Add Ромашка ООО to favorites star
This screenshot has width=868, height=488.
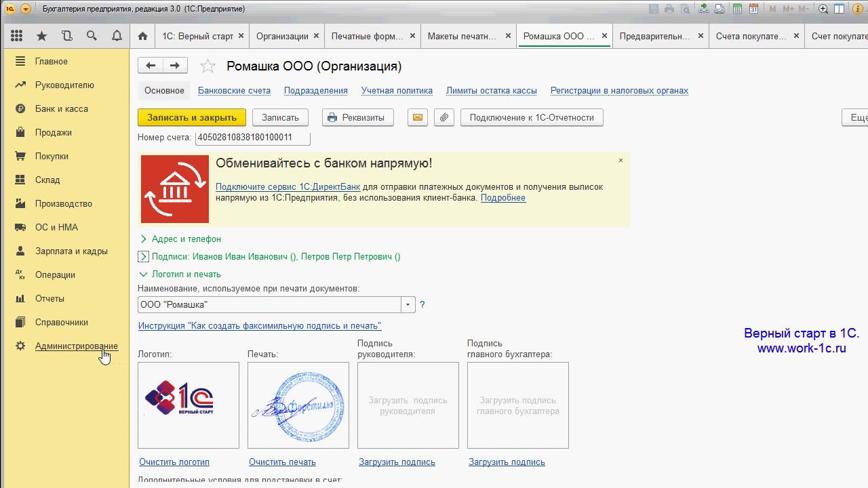click(208, 66)
